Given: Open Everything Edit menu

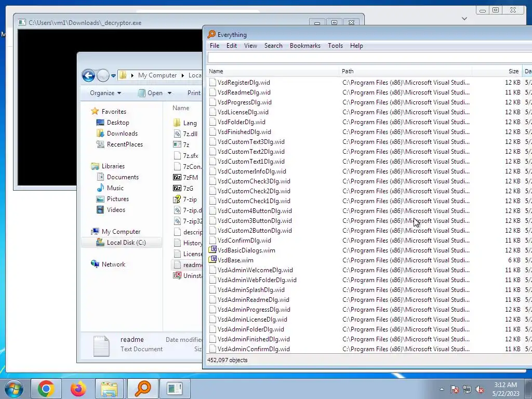Looking at the screenshot, I should pos(232,46).
